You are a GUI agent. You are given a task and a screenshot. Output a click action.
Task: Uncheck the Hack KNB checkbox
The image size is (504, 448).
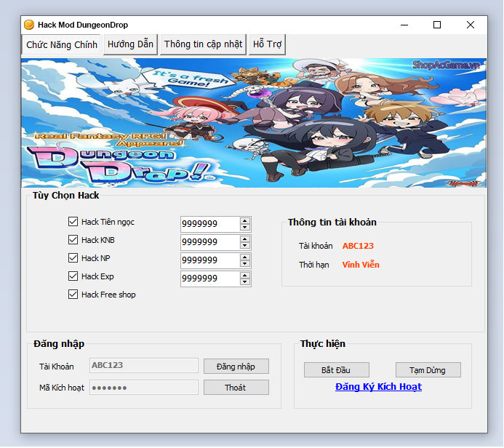[73, 240]
